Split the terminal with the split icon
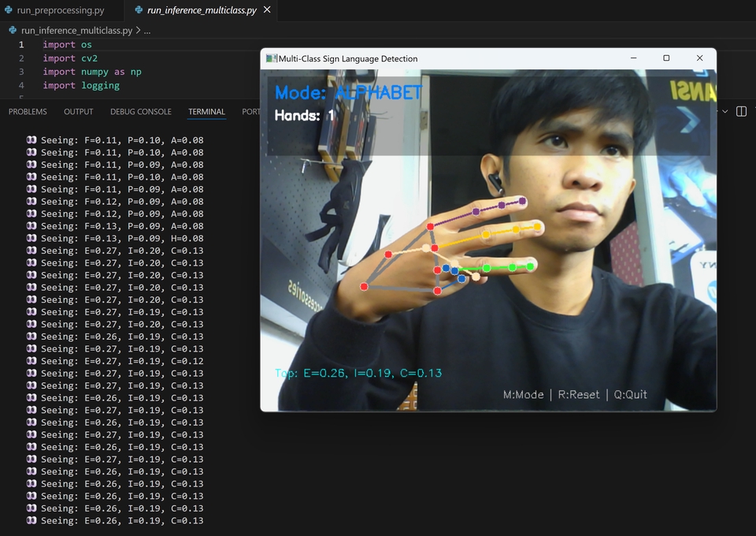Screen dimensions: 756x536 pos(741,111)
